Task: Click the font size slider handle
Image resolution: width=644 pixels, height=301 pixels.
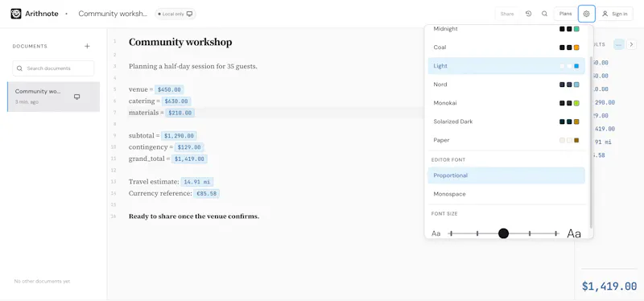Action: [x=504, y=233]
